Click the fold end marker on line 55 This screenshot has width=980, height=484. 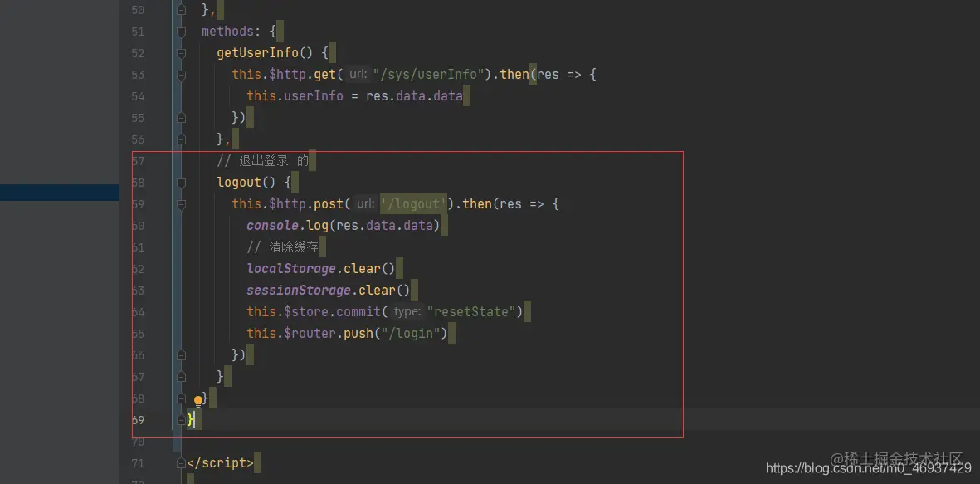pos(181,118)
